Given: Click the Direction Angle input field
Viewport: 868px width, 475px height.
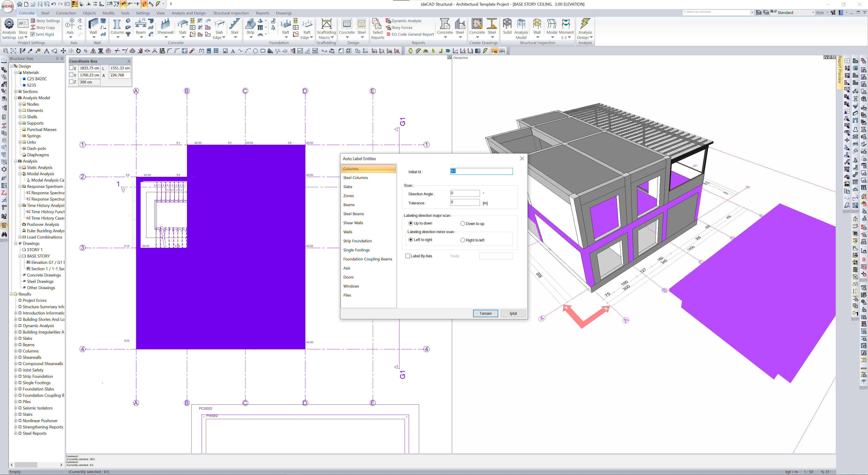Looking at the screenshot, I should pyautogui.click(x=465, y=193).
